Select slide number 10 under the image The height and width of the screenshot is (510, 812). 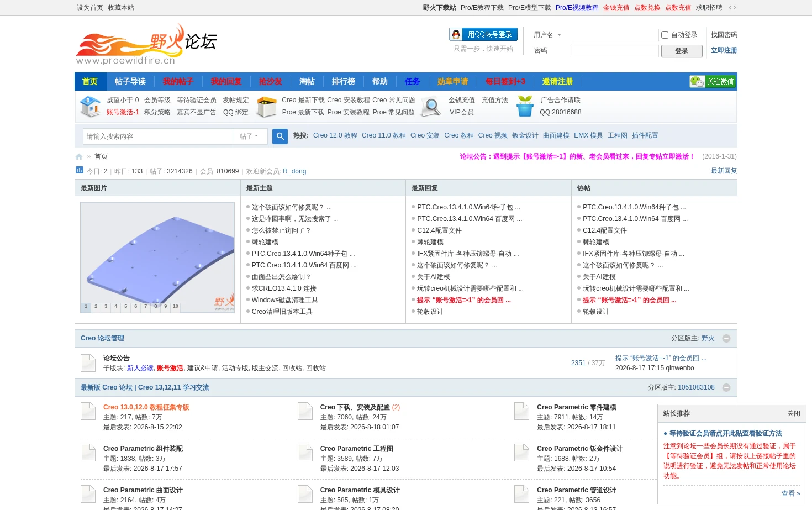tap(176, 307)
